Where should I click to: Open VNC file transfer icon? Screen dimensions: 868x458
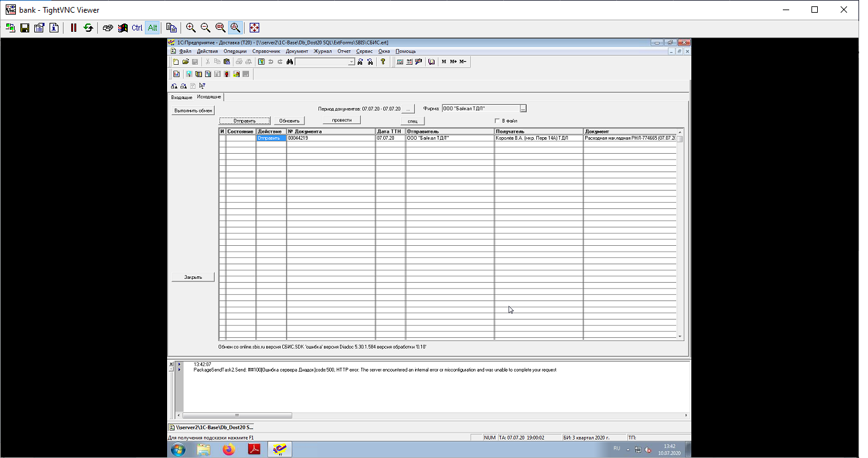[172, 28]
